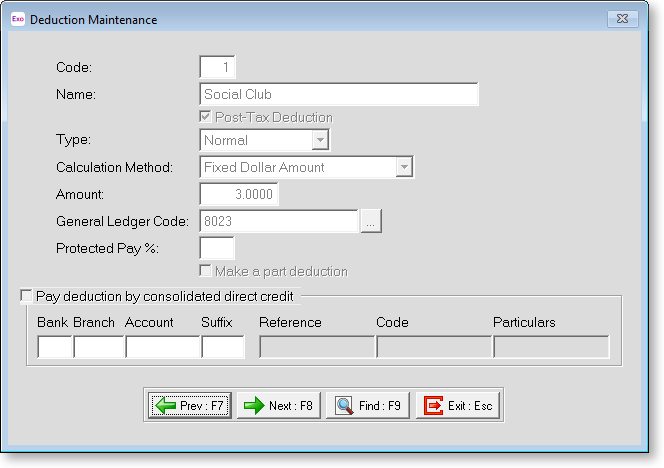664x468 pixels.
Task: Click the Bank number field
Action: coord(55,347)
